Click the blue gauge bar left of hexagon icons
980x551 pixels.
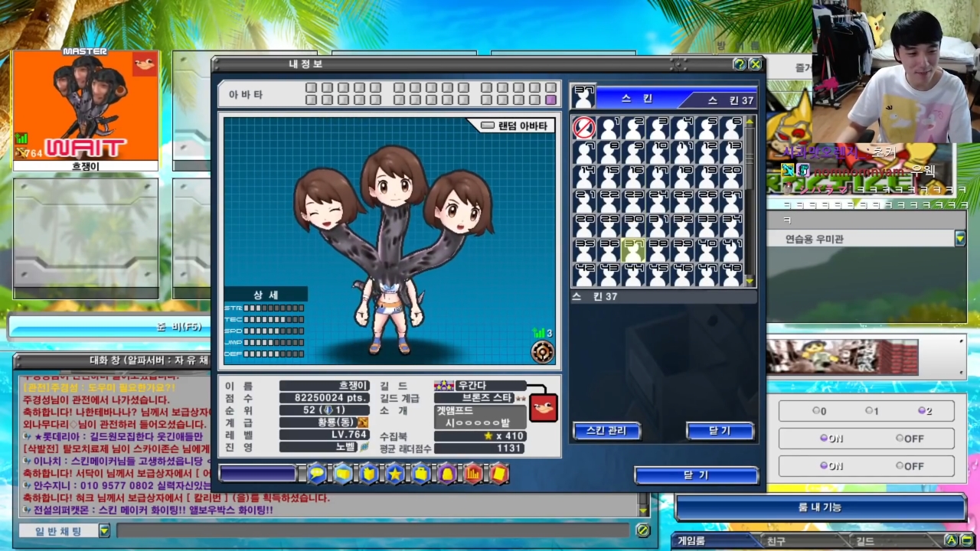tap(258, 474)
